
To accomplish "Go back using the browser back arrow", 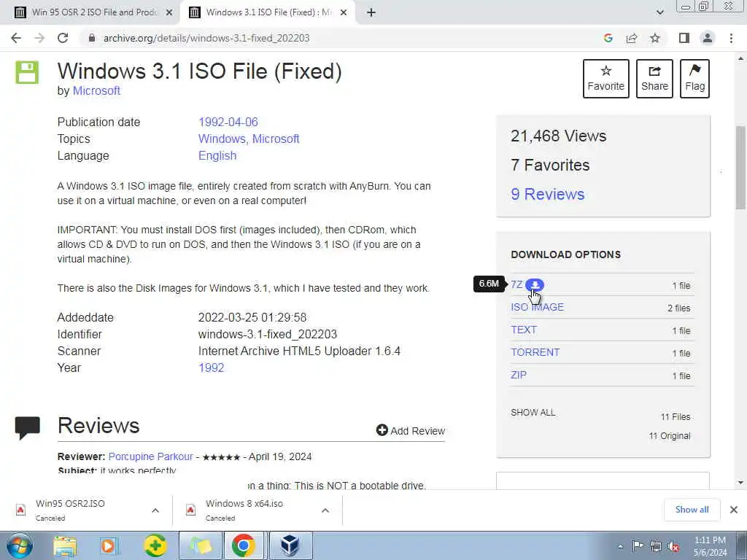I will click(x=16, y=38).
